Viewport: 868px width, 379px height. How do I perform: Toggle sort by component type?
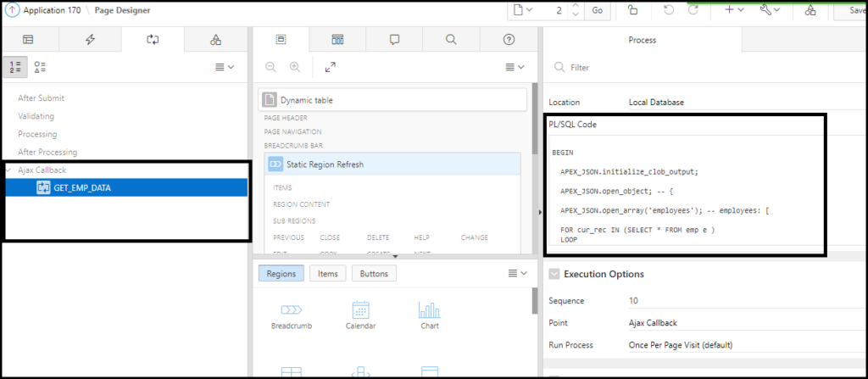[x=40, y=66]
